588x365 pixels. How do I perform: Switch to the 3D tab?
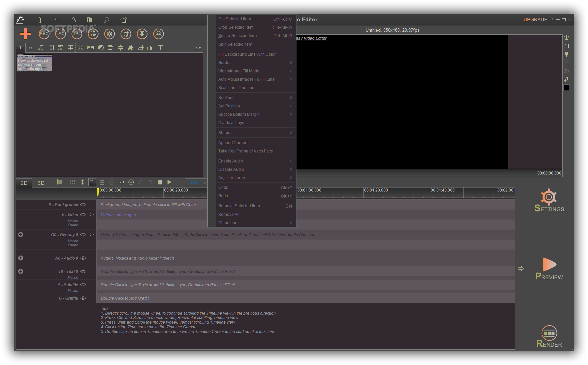(x=41, y=183)
